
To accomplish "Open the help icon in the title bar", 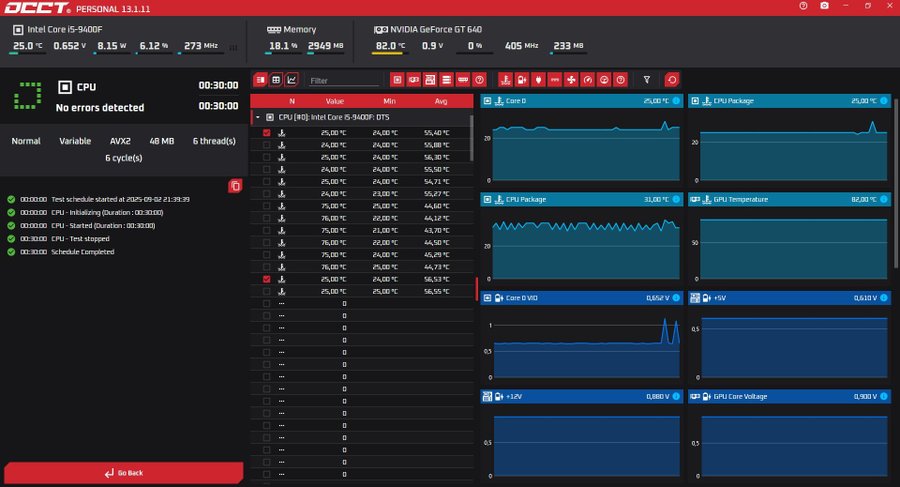I will pyautogui.click(x=803, y=6).
